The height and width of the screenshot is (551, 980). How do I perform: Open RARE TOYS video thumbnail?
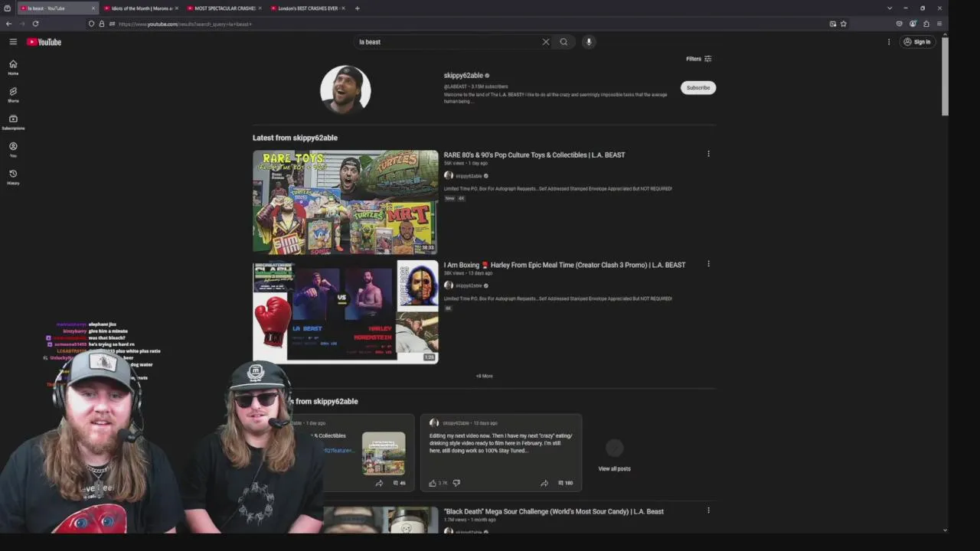point(345,202)
